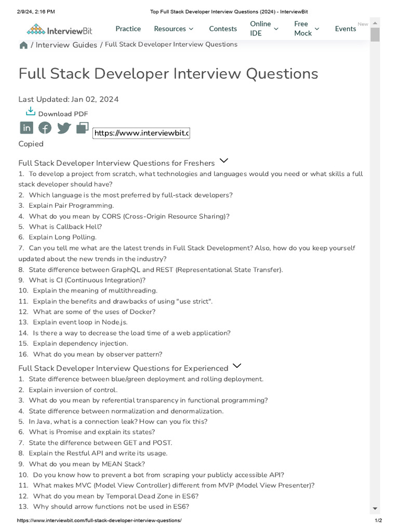
Task: Collapse Interview Questions for Freshers section
Action: click(224, 161)
